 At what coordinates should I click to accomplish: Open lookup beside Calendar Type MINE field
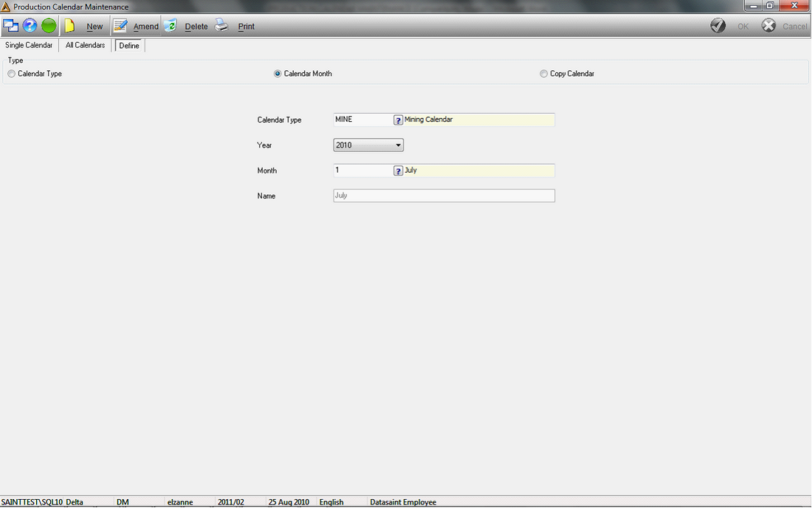click(x=398, y=120)
